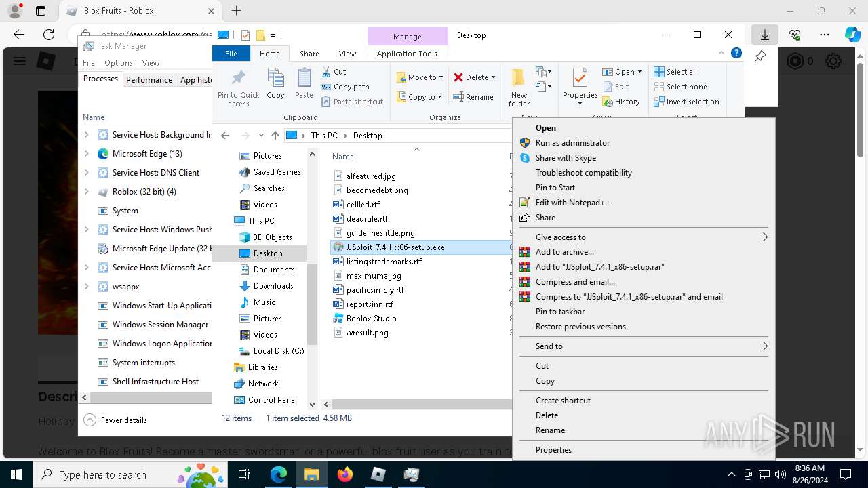868x488 pixels.
Task: Switch to the View ribbon tab
Action: [347, 54]
